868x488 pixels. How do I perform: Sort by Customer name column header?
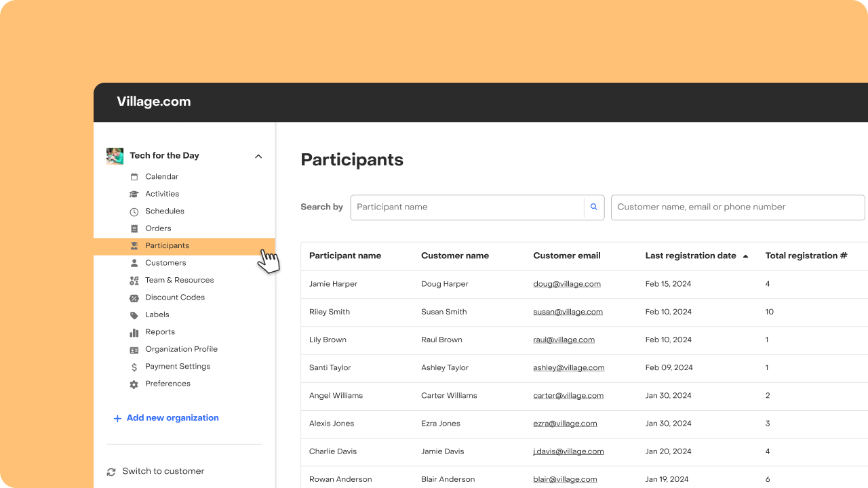pyautogui.click(x=455, y=256)
